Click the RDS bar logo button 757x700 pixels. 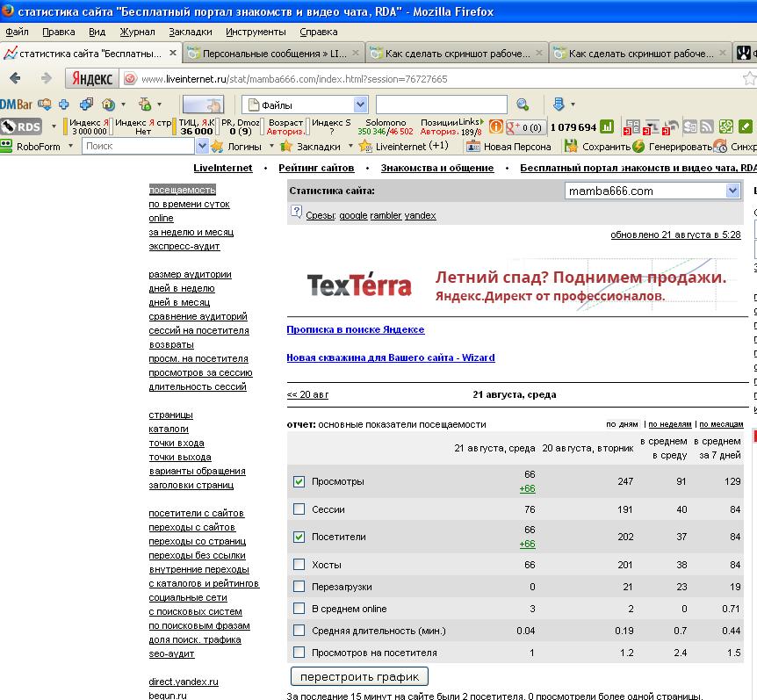[21, 126]
